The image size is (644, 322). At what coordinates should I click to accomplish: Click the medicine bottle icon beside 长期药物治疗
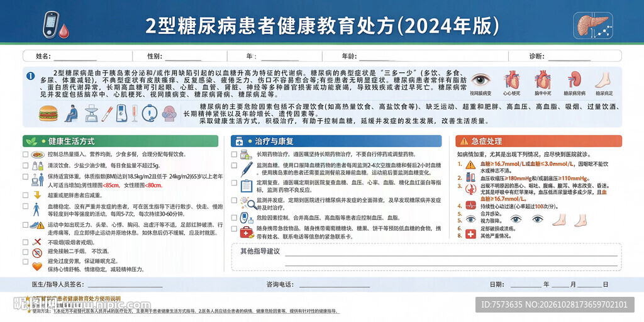pyautogui.click(x=246, y=155)
